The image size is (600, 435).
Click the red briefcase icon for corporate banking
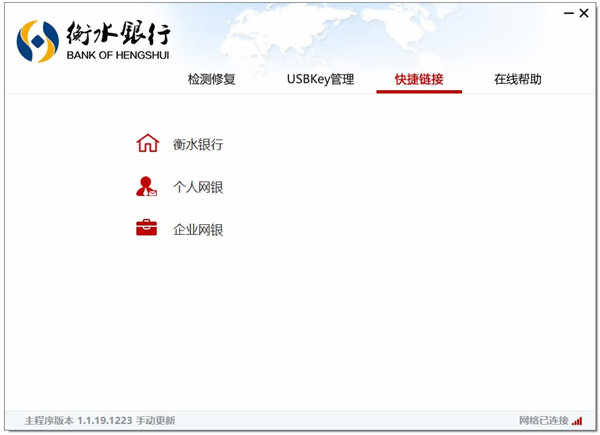click(x=147, y=227)
